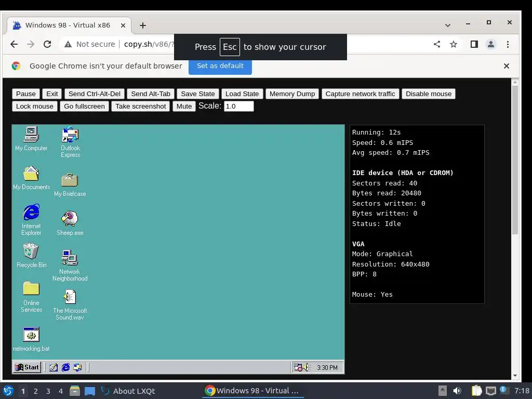Click the Esc key hint in overlay
532x399 pixels.
tap(230, 47)
